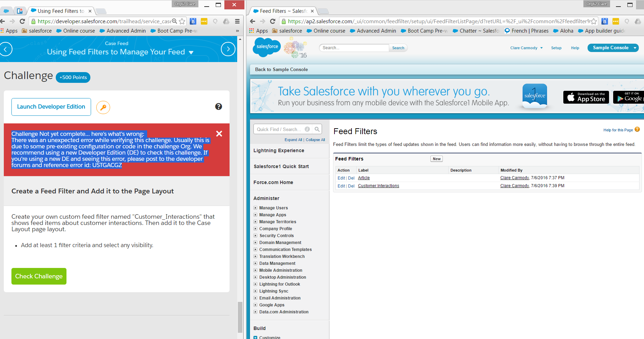Open the Customer Interactions feed filter link
Viewport: 644px width, 339px height.
coord(378,186)
